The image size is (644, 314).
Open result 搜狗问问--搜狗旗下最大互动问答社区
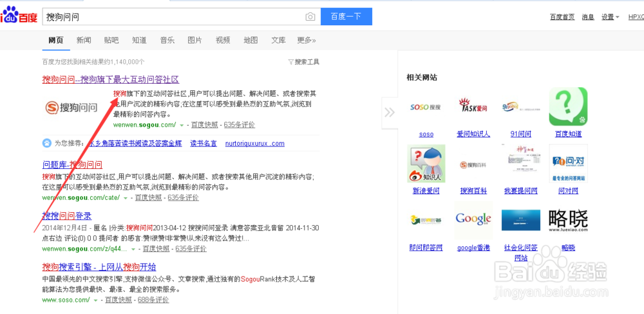point(111,79)
